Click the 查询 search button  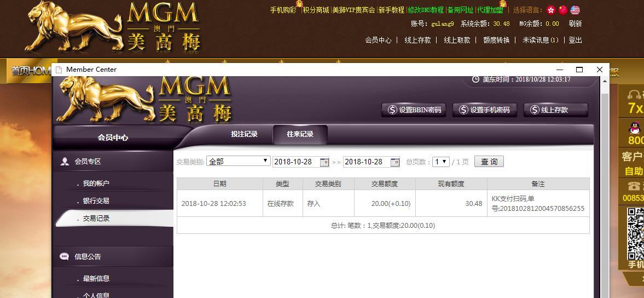click(489, 162)
